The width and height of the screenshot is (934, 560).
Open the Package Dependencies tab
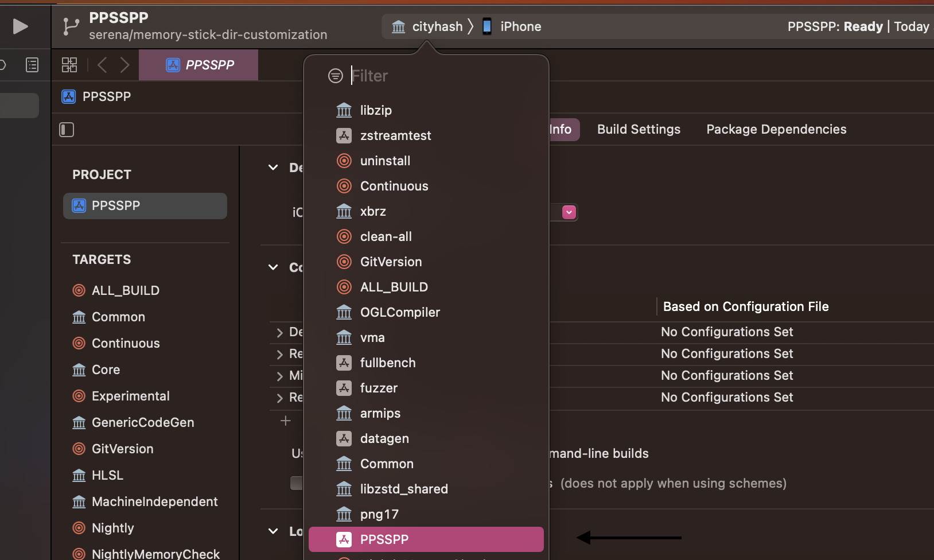pyautogui.click(x=776, y=130)
